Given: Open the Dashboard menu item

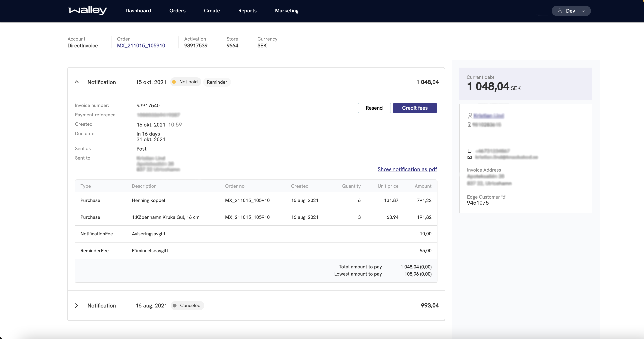Looking at the screenshot, I should click(138, 11).
